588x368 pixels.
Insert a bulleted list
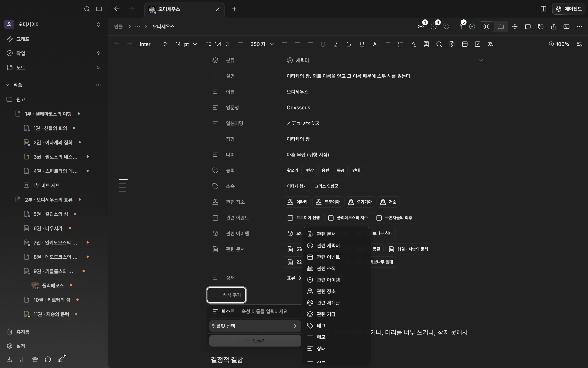pyautogui.click(x=388, y=44)
